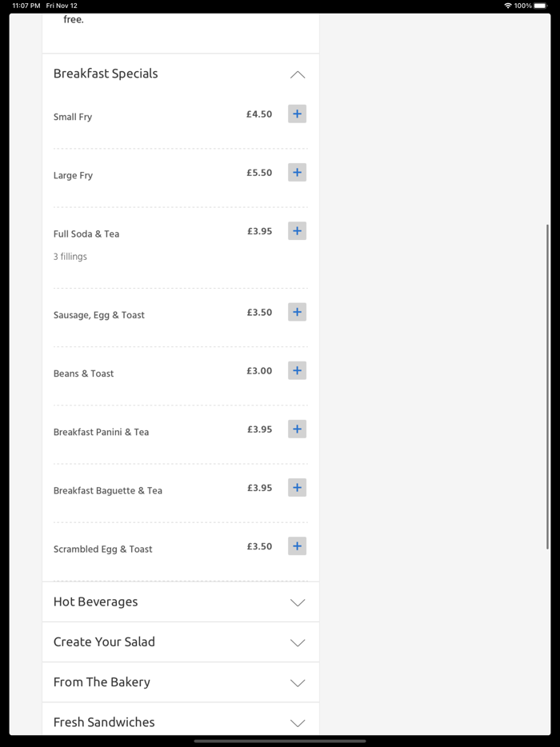Collapse the Breakfast Specials section

(297, 74)
